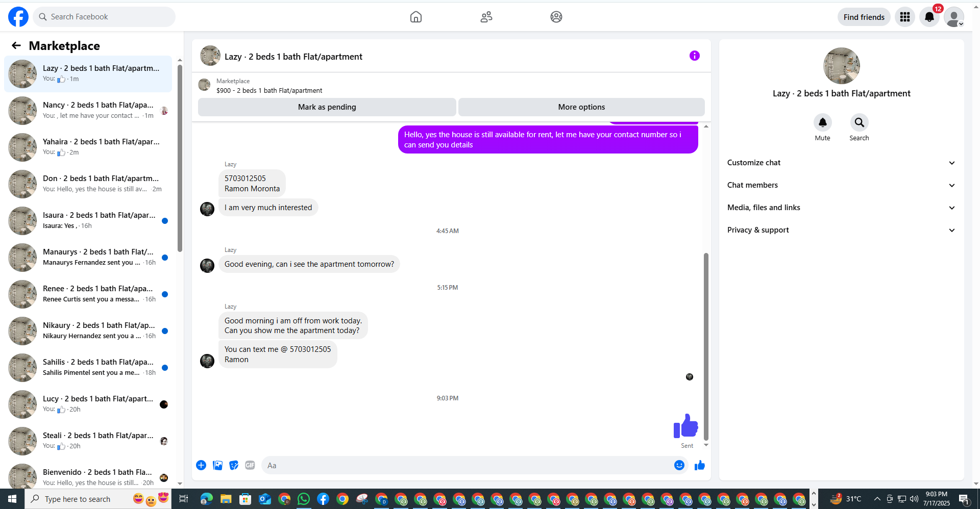Click the back arrow beside Marketplace
This screenshot has width=980, height=509.
[x=16, y=46]
